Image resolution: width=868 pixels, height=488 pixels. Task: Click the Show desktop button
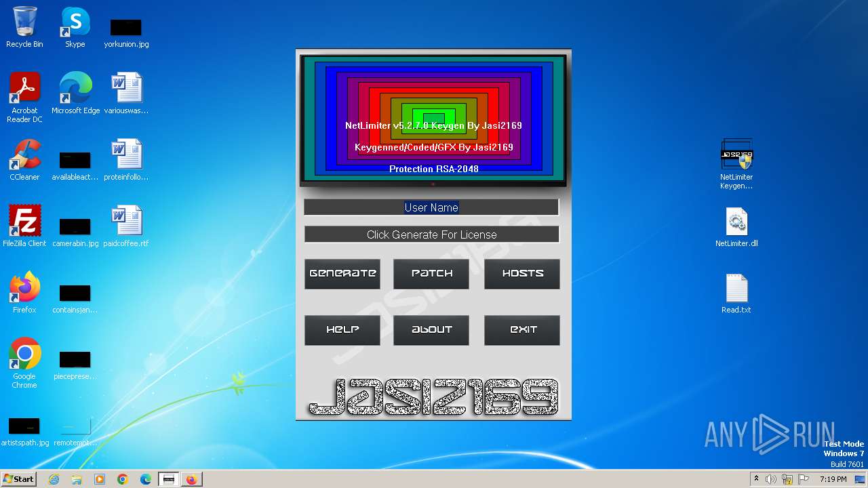[x=861, y=479]
